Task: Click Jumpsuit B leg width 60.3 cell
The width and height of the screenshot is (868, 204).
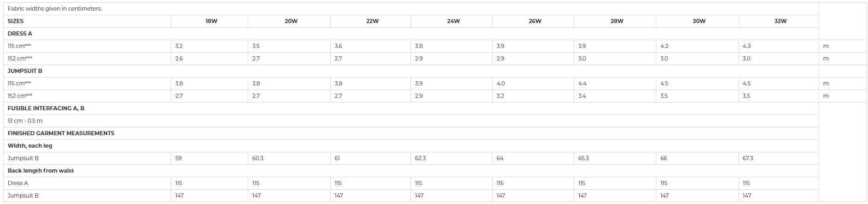Action: tap(258, 158)
